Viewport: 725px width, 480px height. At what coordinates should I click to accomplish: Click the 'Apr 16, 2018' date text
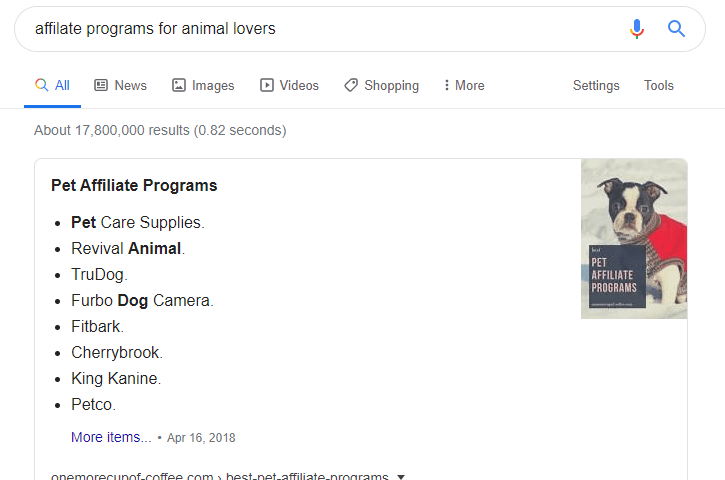point(201,437)
